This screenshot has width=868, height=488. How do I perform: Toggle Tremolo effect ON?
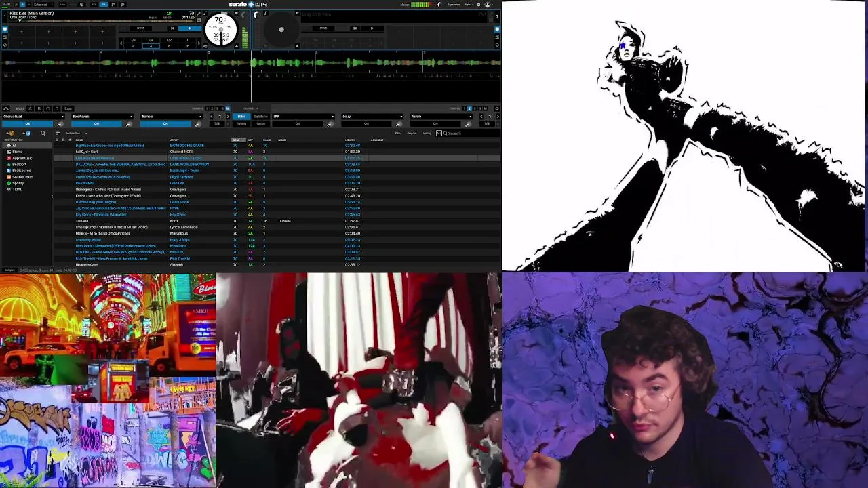pos(165,124)
